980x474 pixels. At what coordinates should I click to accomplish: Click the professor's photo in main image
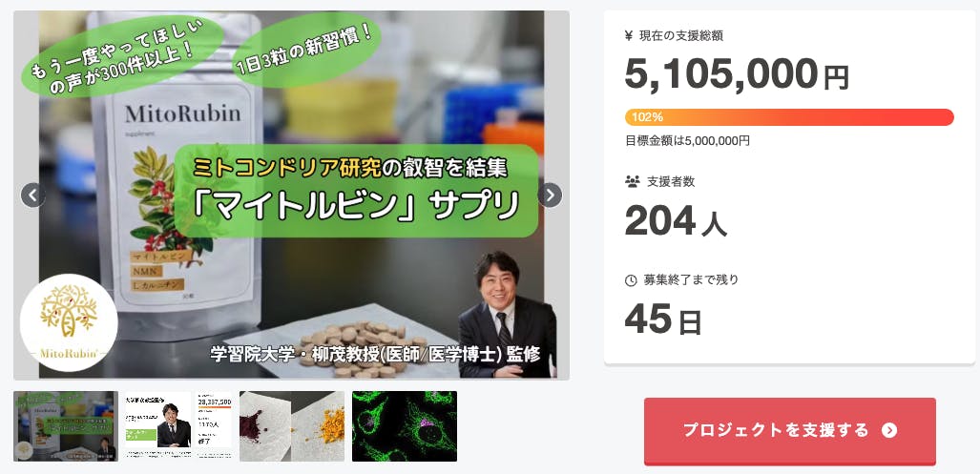pos(507,315)
